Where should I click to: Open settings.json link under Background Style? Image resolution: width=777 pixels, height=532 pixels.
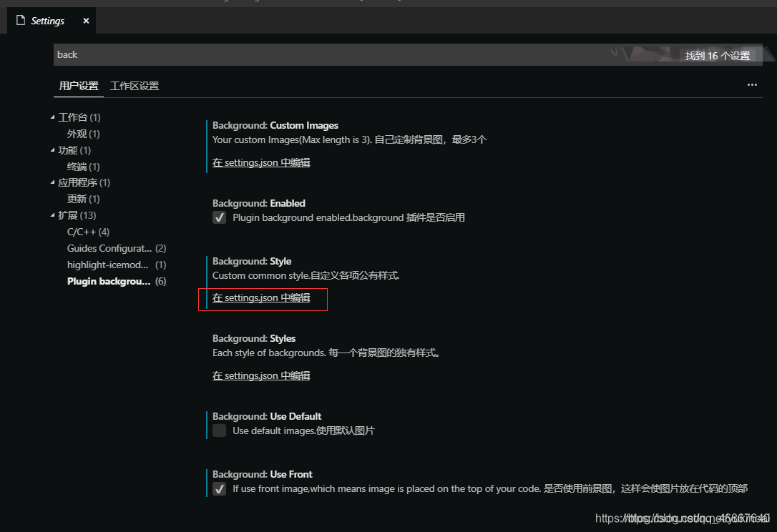[x=261, y=297]
